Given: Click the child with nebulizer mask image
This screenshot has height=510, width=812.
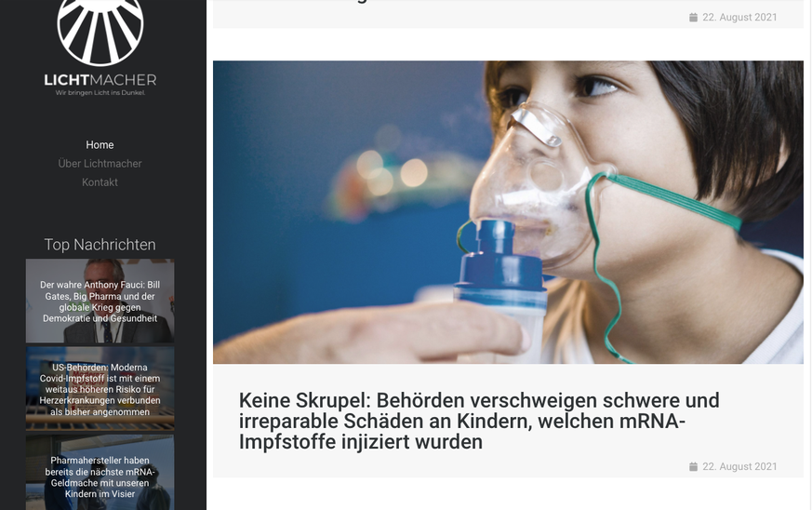Looking at the screenshot, I should point(508,212).
